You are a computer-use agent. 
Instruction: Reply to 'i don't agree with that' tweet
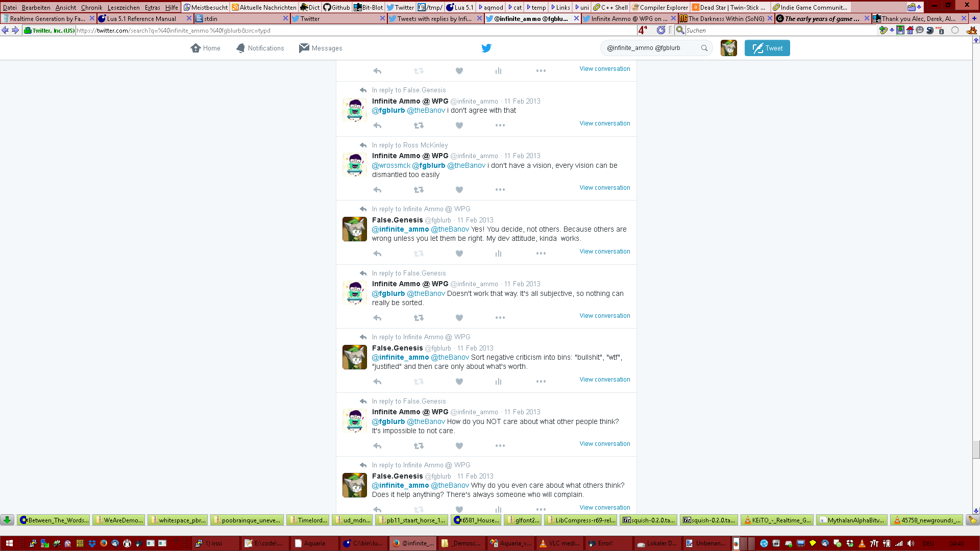click(377, 126)
